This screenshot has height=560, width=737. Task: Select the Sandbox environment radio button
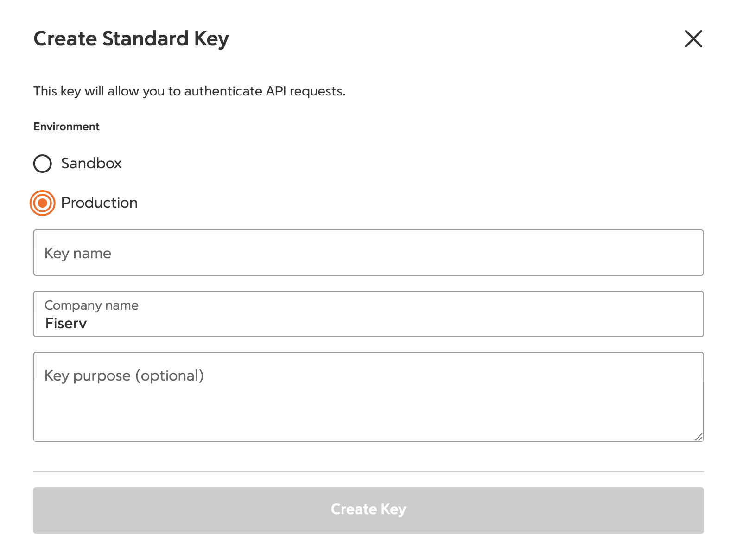(x=43, y=164)
